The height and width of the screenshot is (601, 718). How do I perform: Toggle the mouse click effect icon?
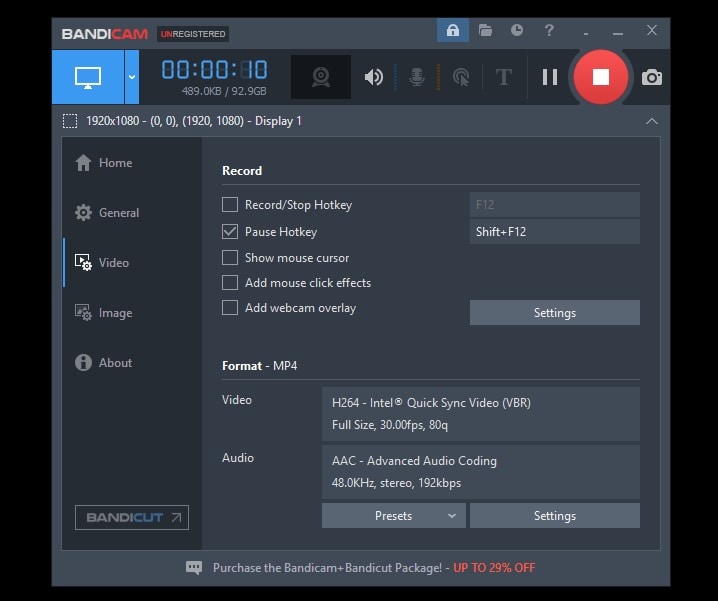pyautogui.click(x=461, y=77)
